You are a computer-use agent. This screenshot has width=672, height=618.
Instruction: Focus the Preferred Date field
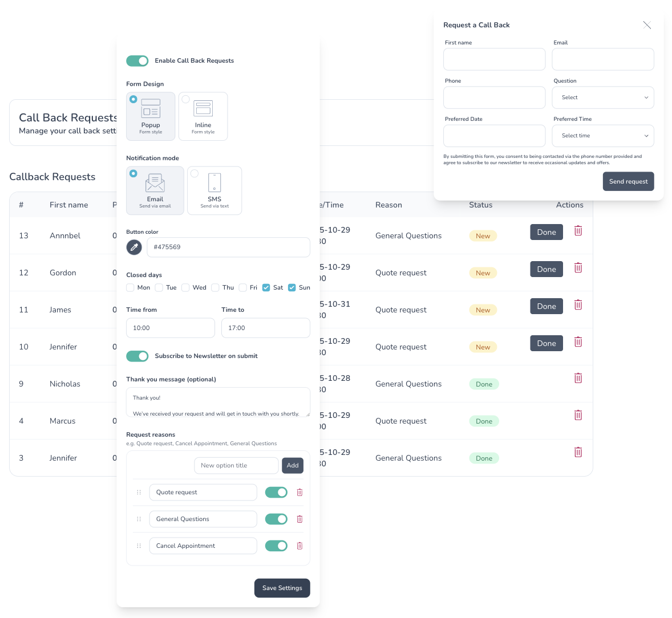[494, 136]
